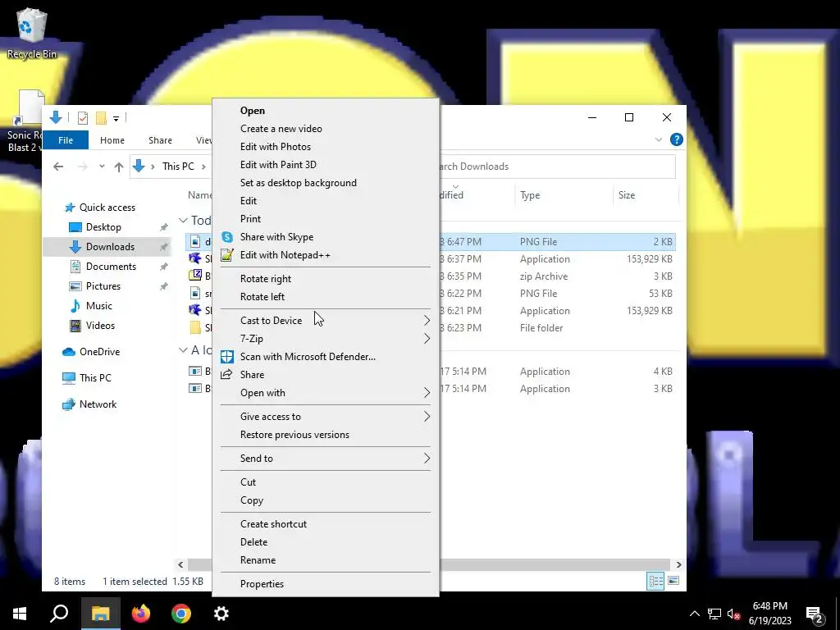The width and height of the screenshot is (840, 630).
Task: Open the Home ribbon tab
Action: pos(112,140)
